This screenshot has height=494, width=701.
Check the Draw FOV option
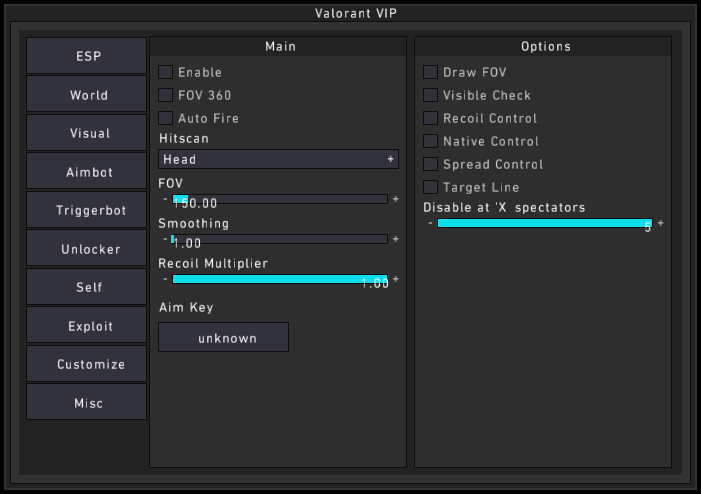pyautogui.click(x=431, y=72)
